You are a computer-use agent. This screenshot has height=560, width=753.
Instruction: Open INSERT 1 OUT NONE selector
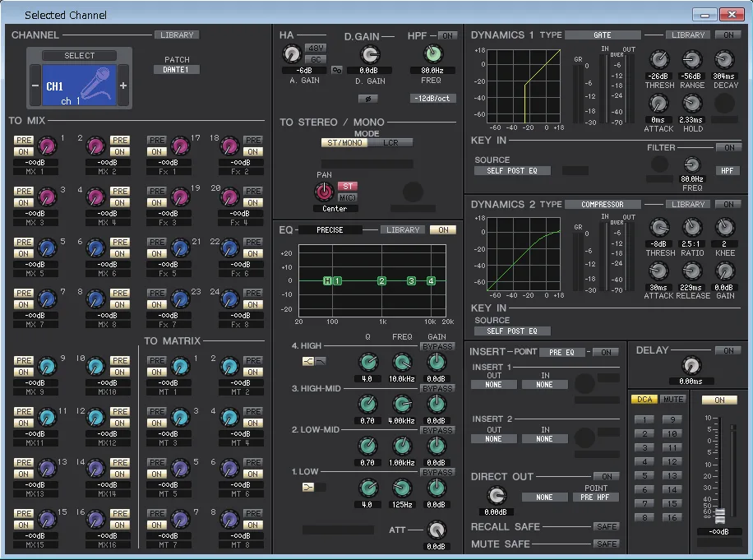(494, 385)
